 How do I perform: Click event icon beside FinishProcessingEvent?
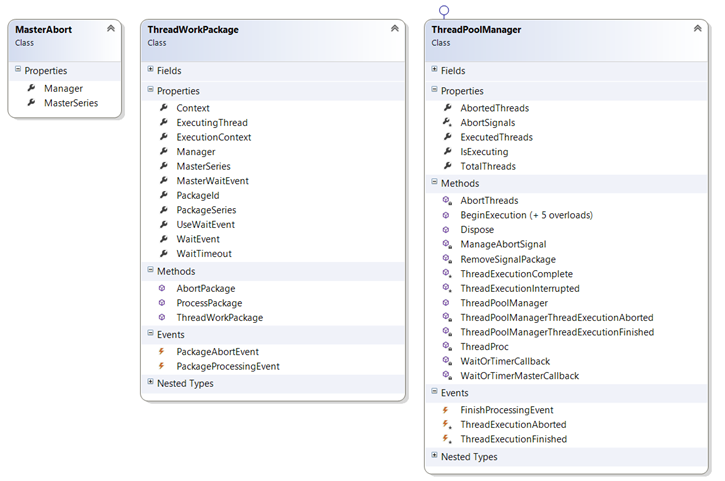446,410
